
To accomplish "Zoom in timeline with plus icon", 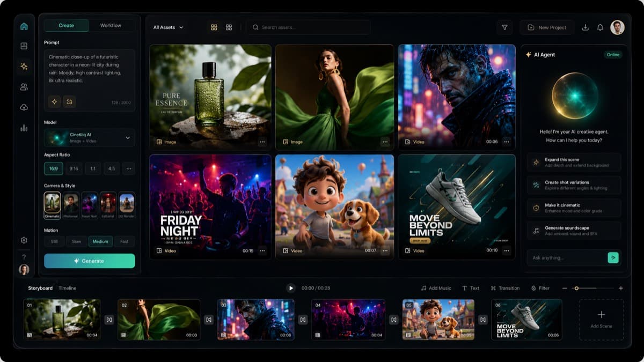I will tap(621, 289).
